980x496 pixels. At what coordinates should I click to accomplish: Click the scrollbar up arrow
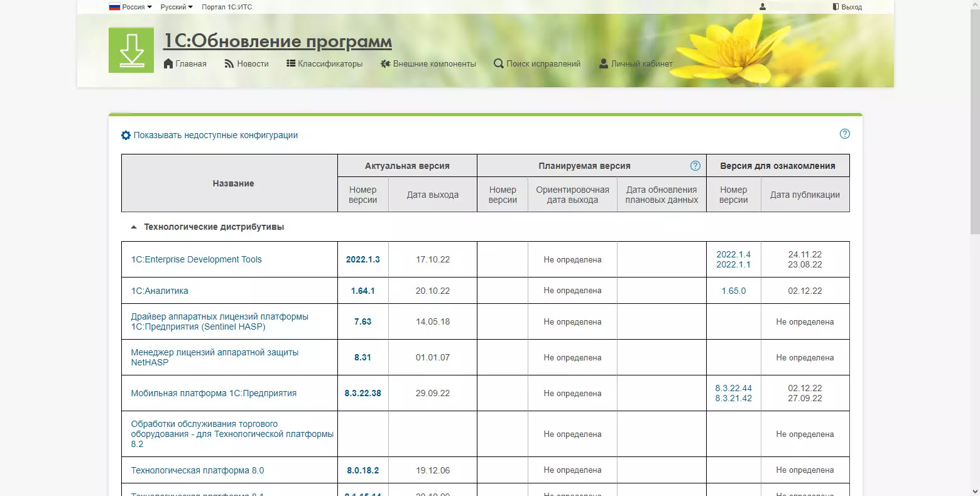975,4
